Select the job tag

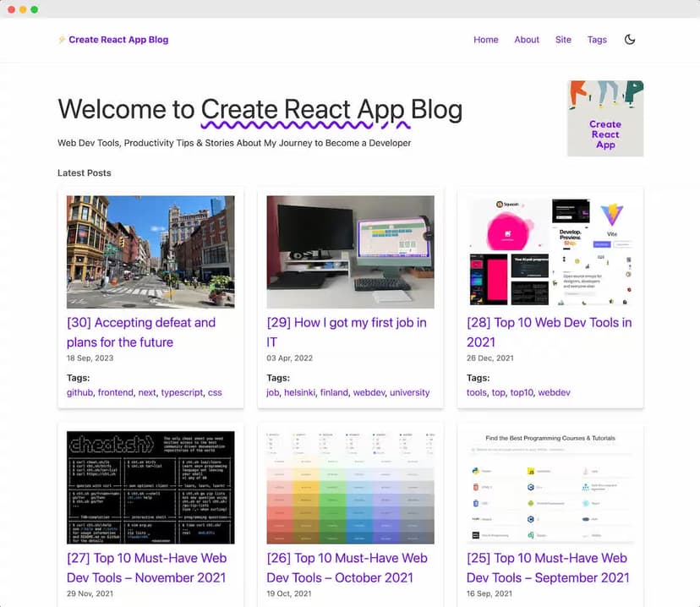(273, 392)
